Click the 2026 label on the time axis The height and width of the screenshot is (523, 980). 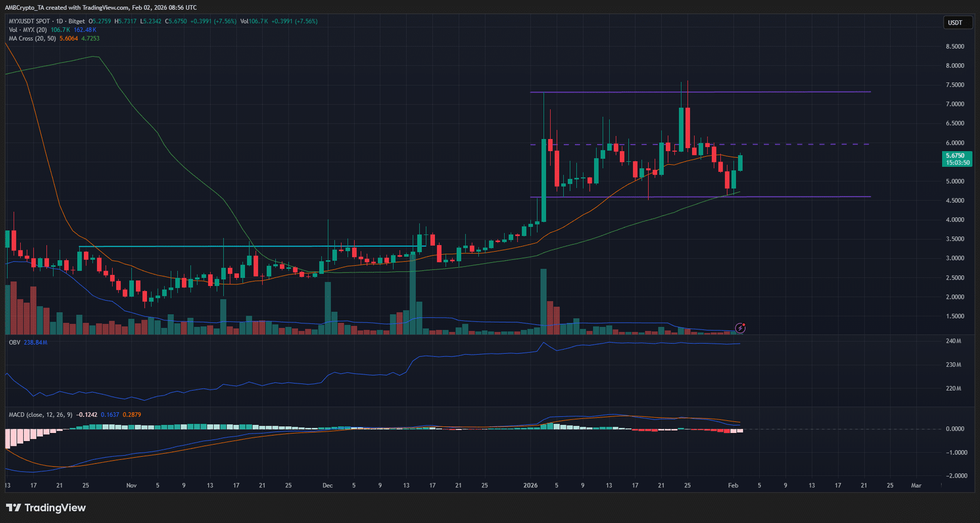(530, 486)
